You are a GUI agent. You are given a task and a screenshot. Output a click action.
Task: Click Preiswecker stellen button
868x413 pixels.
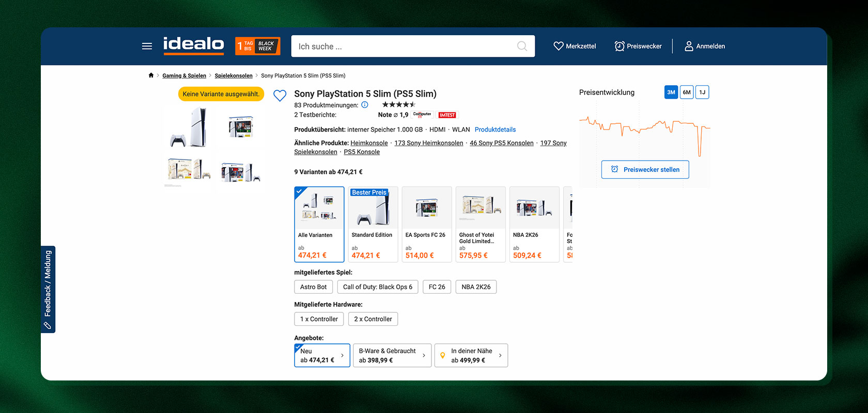tap(645, 169)
